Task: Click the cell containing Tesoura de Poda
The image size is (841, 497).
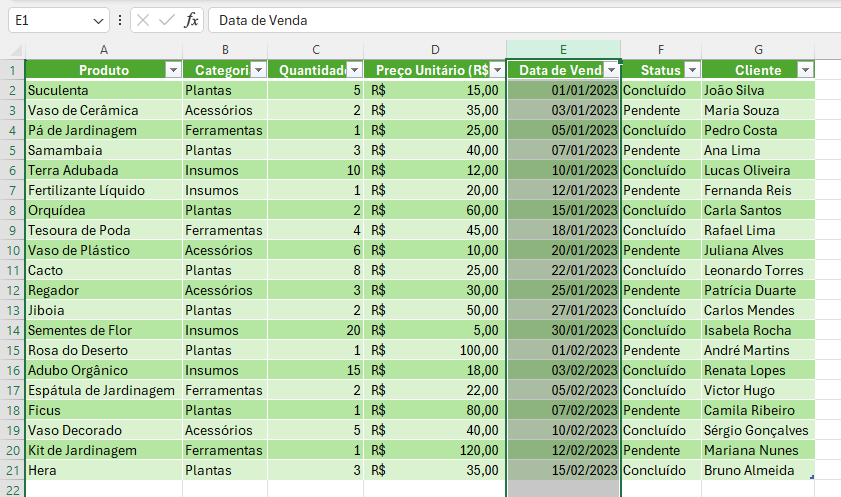Action: click(104, 231)
